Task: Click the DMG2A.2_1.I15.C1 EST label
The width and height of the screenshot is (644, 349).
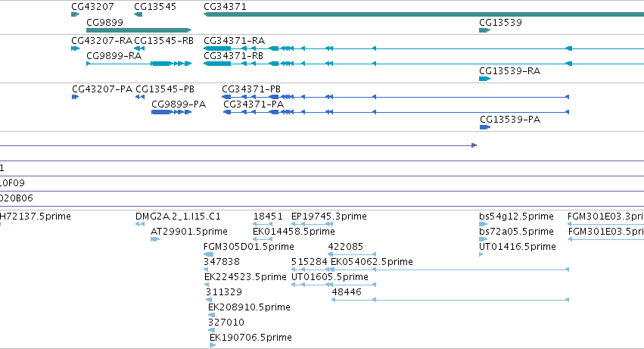Action: [x=179, y=217]
